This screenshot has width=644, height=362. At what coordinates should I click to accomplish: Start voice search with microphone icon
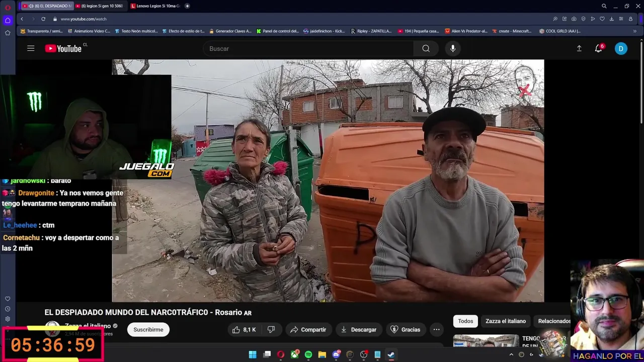tap(453, 48)
